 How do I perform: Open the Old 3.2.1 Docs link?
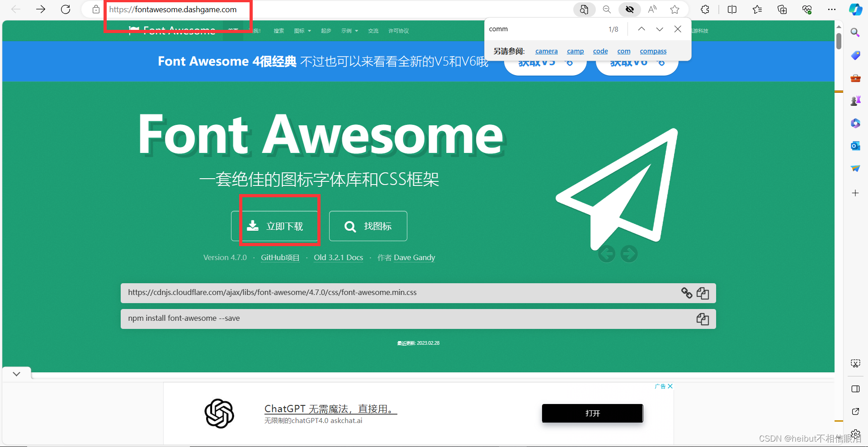click(338, 257)
